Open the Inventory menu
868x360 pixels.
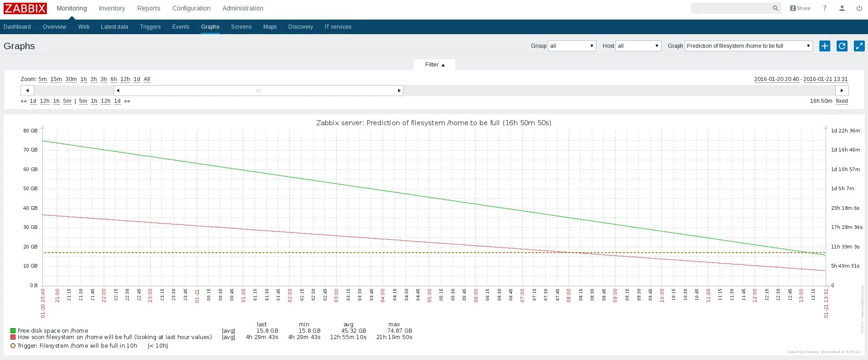pos(112,8)
